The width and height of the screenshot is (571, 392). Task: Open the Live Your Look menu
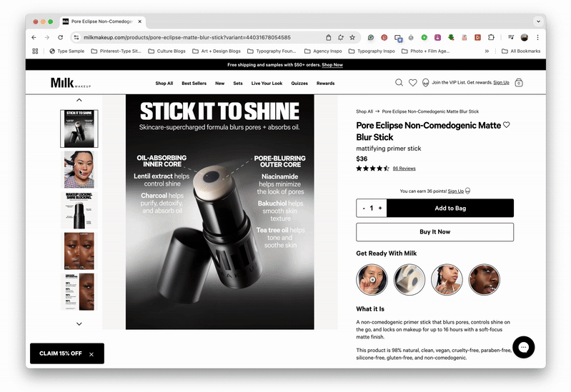click(x=267, y=84)
